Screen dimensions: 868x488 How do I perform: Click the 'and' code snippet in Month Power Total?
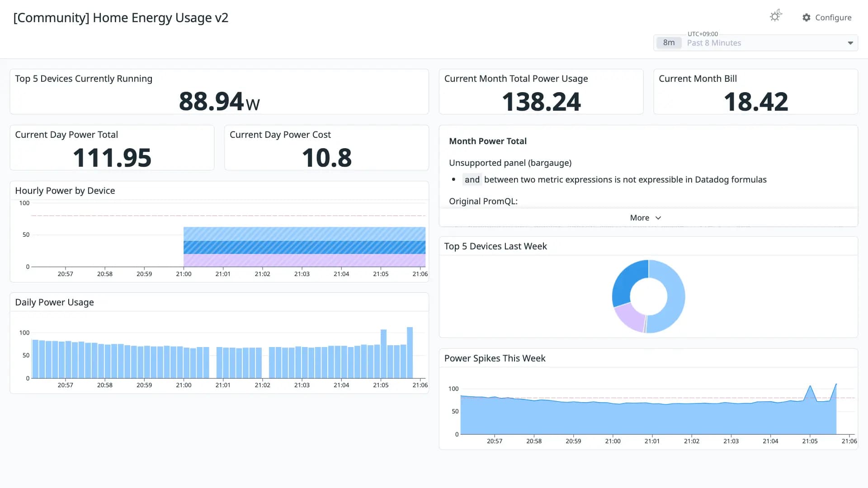tap(472, 179)
